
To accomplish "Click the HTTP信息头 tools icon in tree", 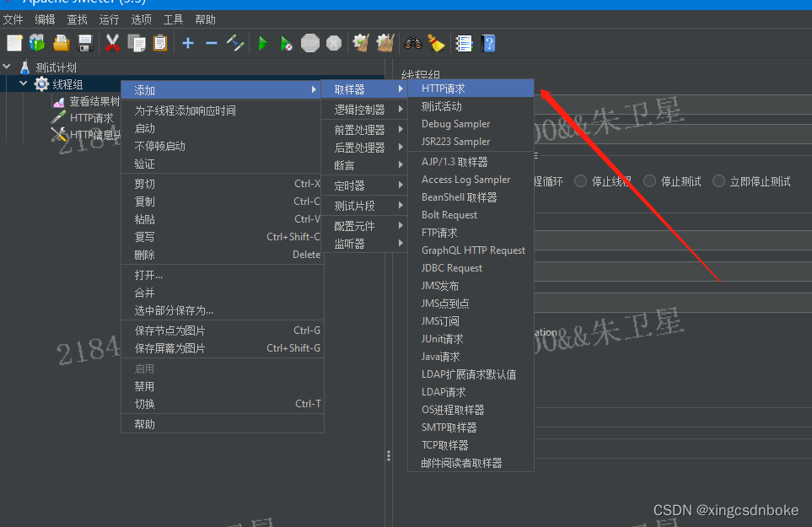I will 58,135.
